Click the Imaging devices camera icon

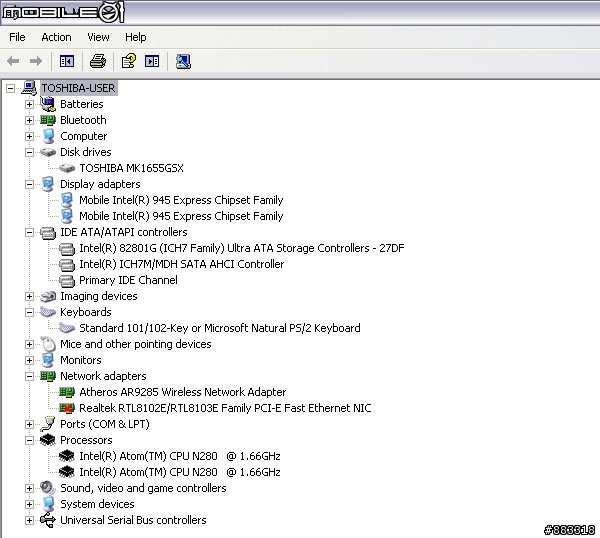48,296
